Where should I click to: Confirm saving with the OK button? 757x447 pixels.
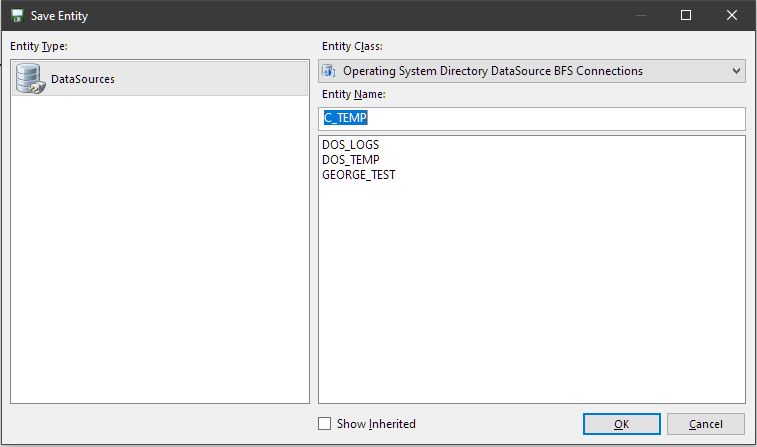(621, 424)
